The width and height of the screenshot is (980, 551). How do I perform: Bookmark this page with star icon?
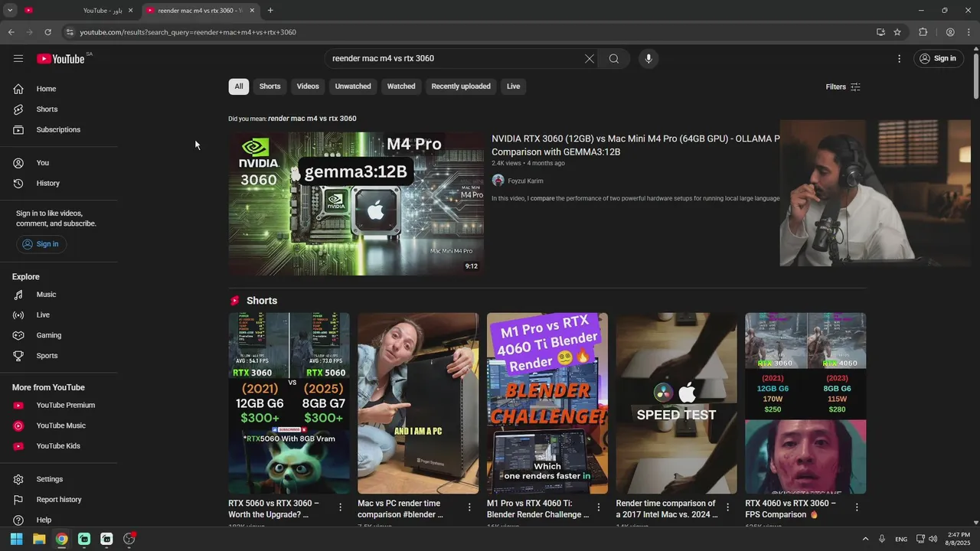coord(897,32)
